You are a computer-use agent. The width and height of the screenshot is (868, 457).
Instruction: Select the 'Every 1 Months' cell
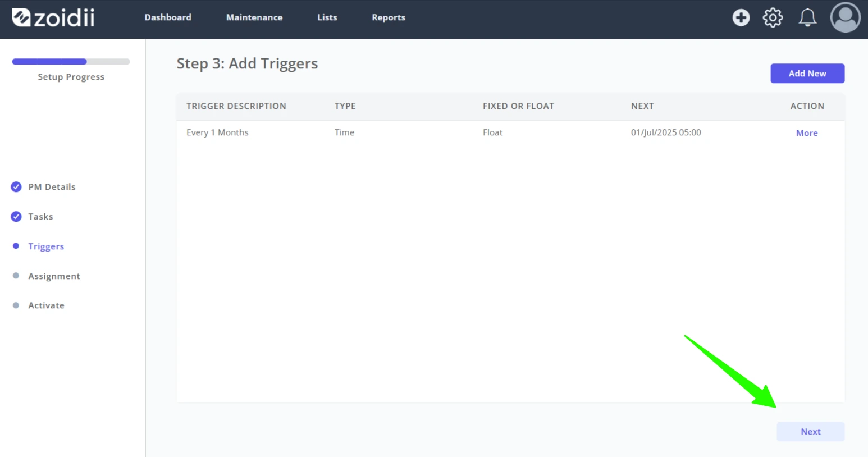point(217,132)
